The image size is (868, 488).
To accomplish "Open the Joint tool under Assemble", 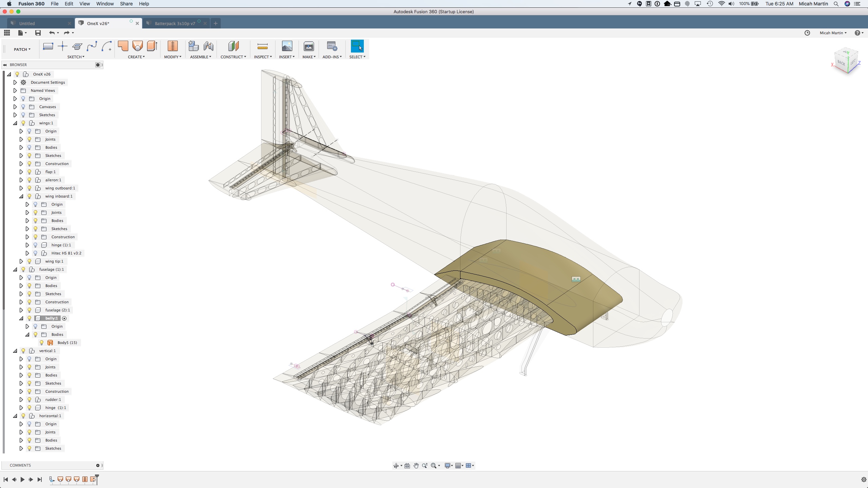I will coord(209,46).
